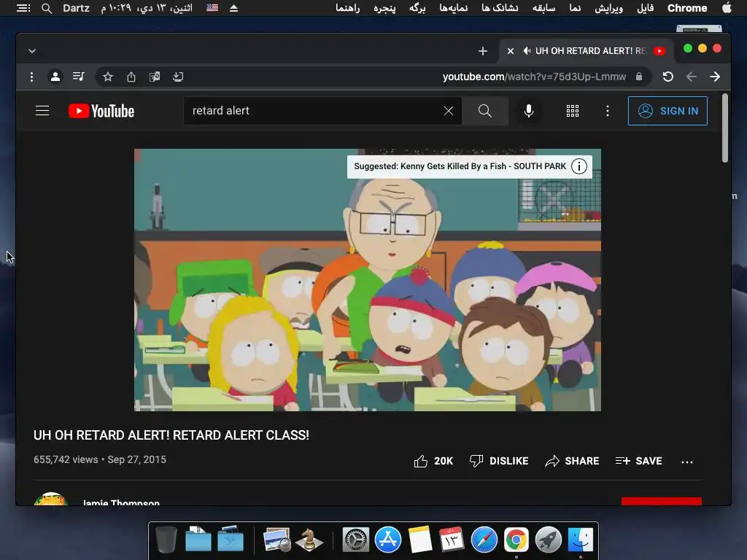
Task: Open the YouTube hamburger guide menu
Action: [42, 111]
